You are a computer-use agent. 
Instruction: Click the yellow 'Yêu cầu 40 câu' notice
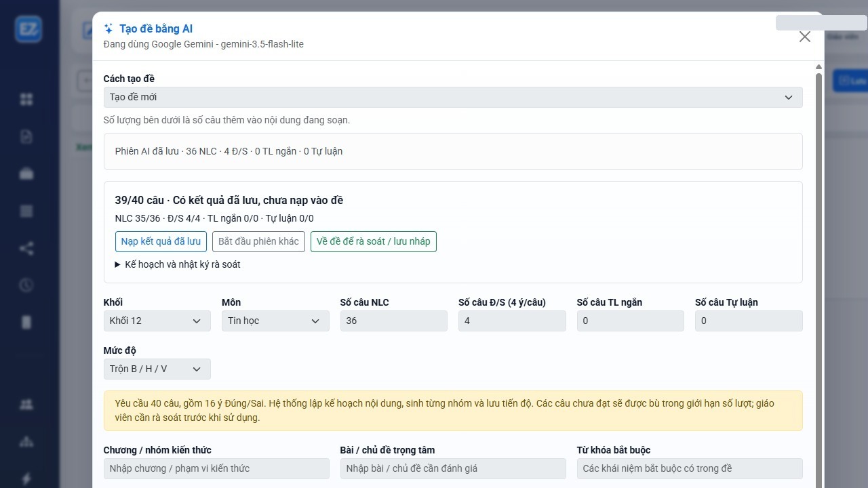click(453, 411)
